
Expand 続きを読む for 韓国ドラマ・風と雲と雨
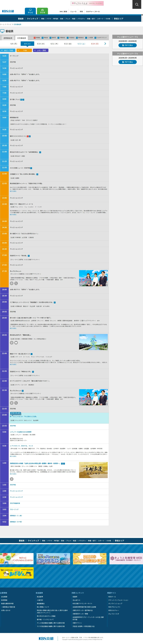pos(13,364)
